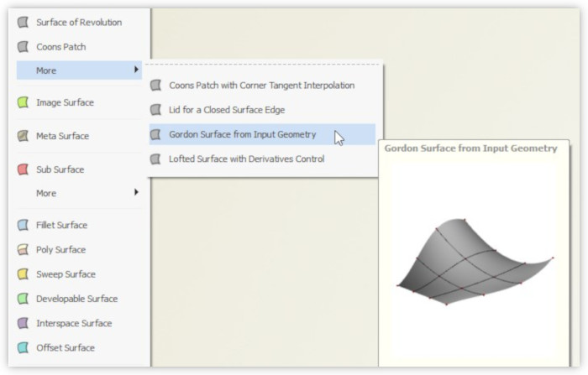Viewport: 588px width, 375px height.
Task: Choose Image Surface from the menu
Action: [79, 102]
